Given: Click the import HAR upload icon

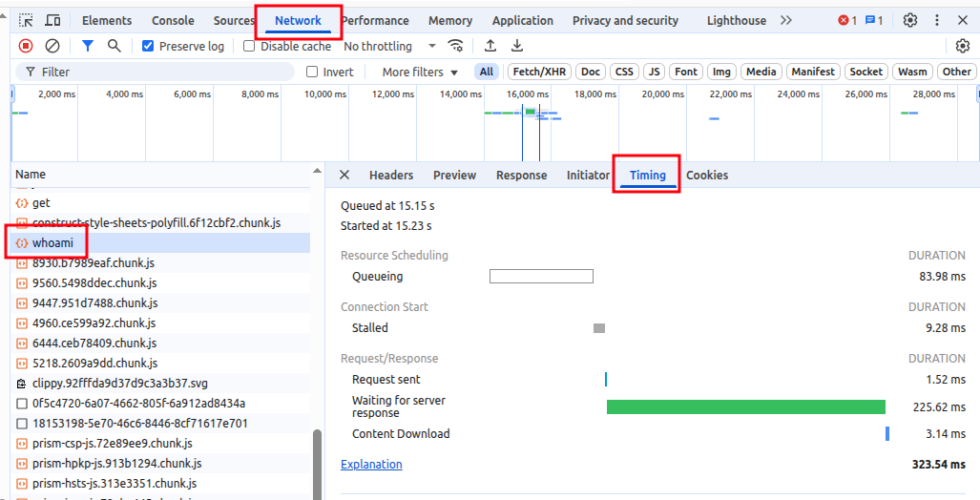Looking at the screenshot, I should pos(490,46).
